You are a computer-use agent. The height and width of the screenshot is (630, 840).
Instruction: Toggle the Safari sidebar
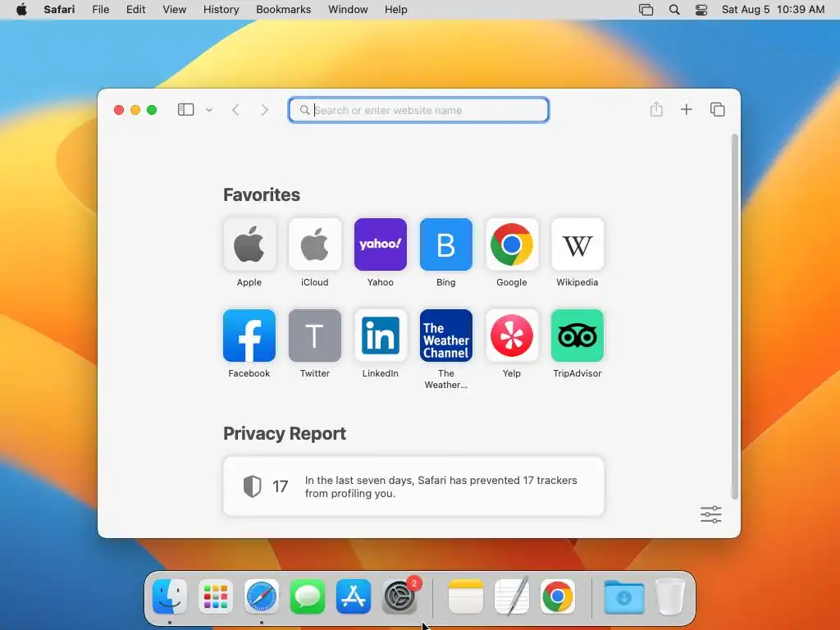(186, 110)
